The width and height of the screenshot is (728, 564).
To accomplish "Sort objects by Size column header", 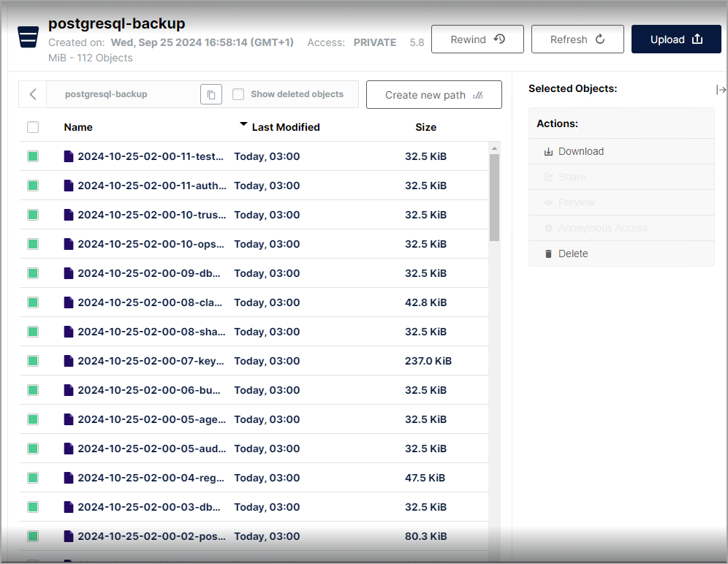I will coord(425,127).
